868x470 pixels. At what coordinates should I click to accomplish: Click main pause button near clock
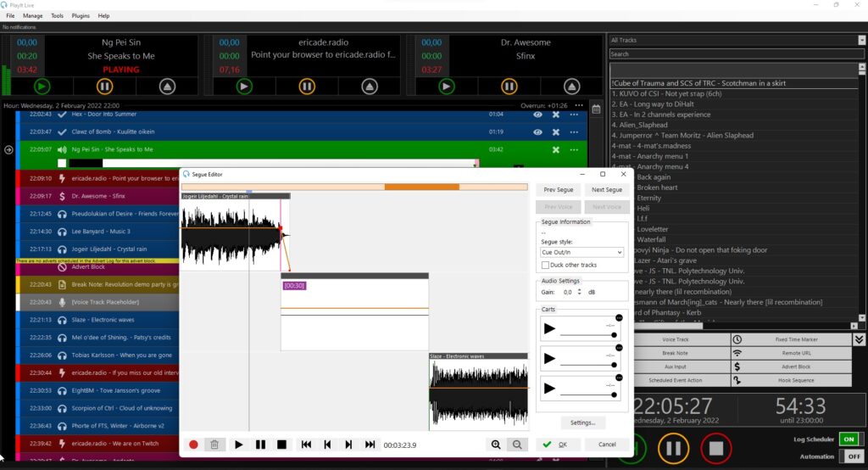pyautogui.click(x=673, y=448)
